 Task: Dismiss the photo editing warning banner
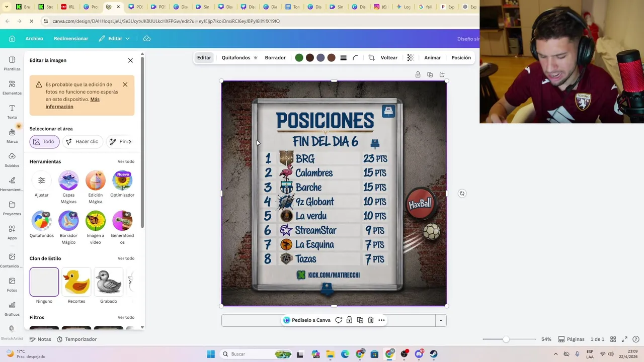tap(125, 84)
